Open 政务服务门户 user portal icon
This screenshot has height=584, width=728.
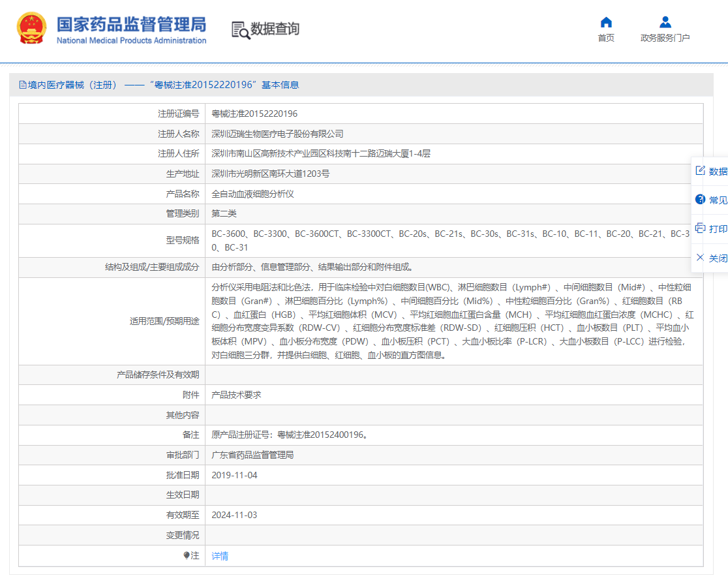(665, 22)
